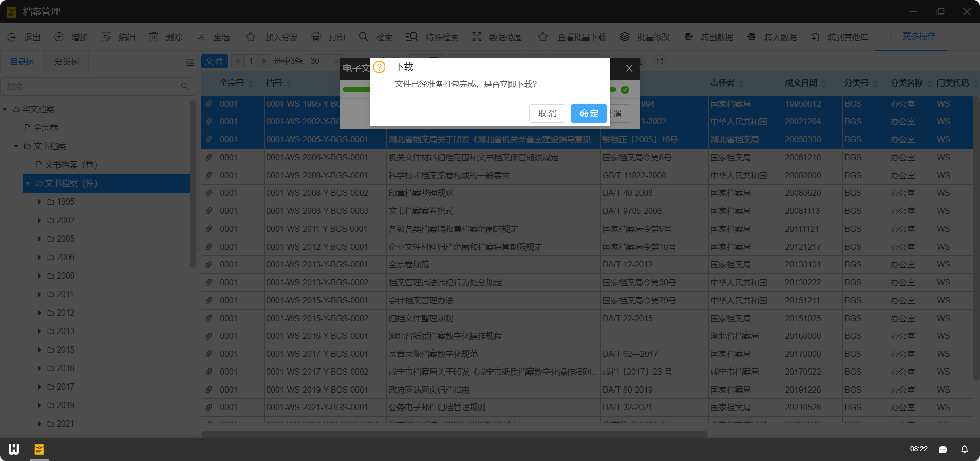Click the 打印 printer icon
980x461 pixels.
(x=316, y=36)
